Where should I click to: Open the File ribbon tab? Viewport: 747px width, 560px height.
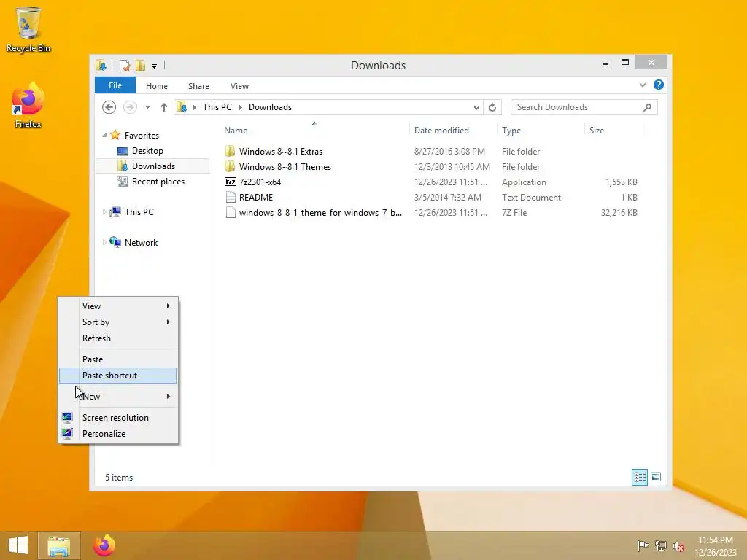[115, 85]
